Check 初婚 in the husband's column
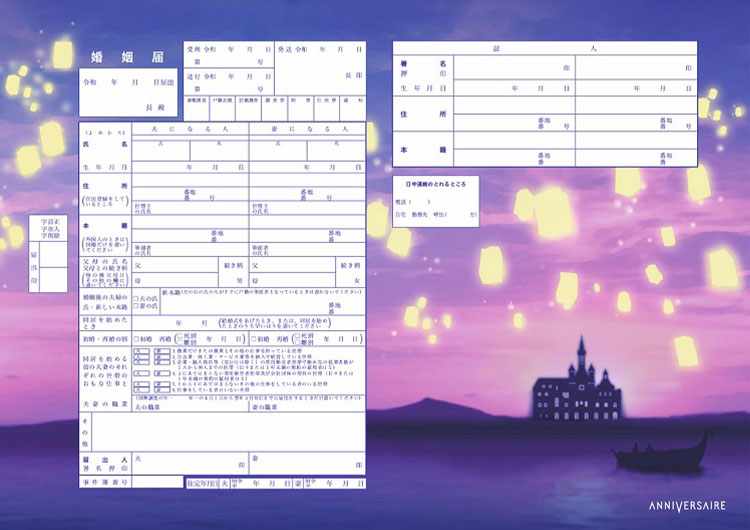 pos(136,339)
